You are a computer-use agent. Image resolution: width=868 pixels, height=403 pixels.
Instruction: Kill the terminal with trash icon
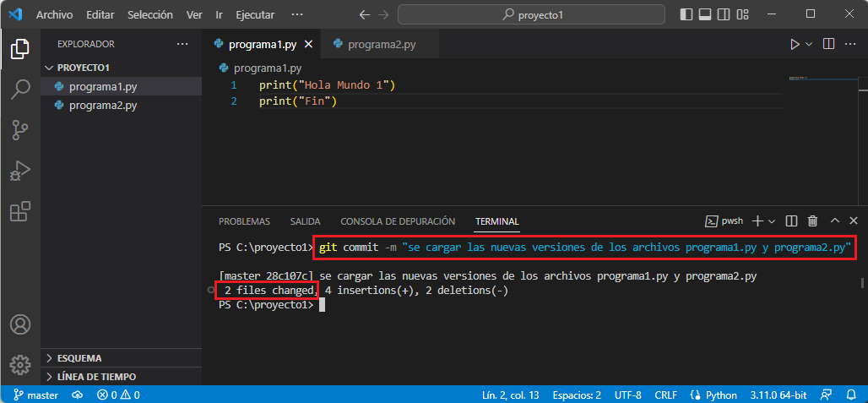click(812, 221)
